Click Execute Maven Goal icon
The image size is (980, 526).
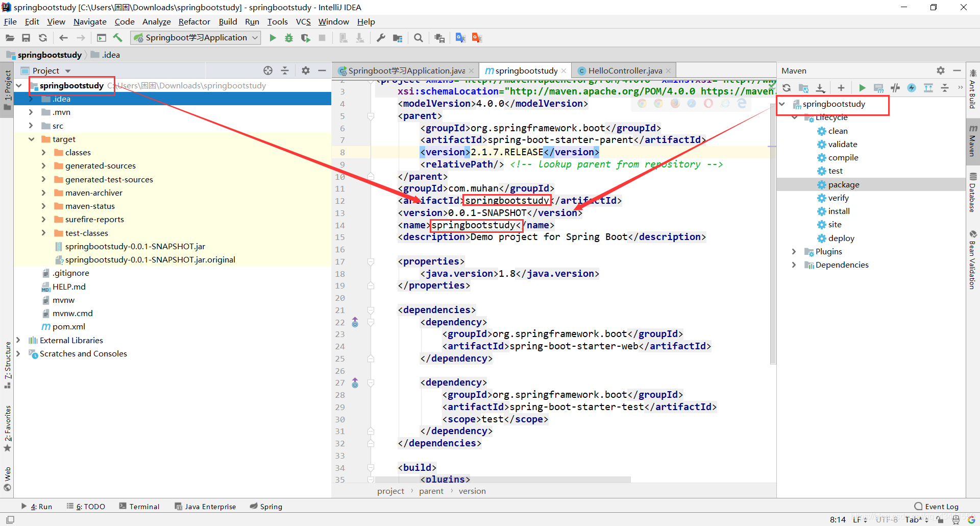coord(878,88)
